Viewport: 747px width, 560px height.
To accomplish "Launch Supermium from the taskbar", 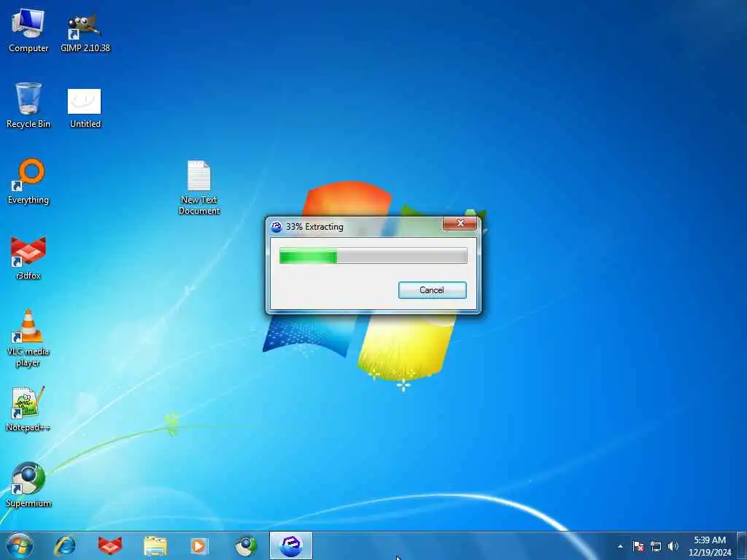I will click(x=246, y=545).
